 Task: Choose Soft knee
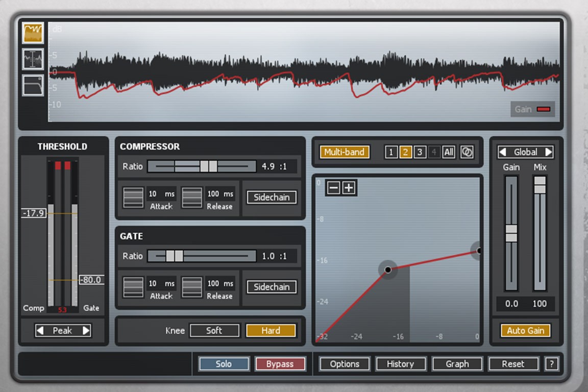tap(214, 330)
